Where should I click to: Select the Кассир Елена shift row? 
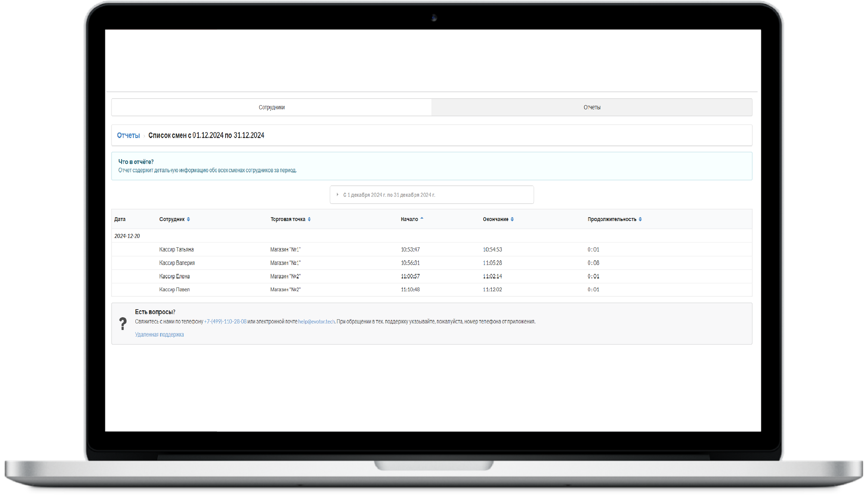point(174,277)
